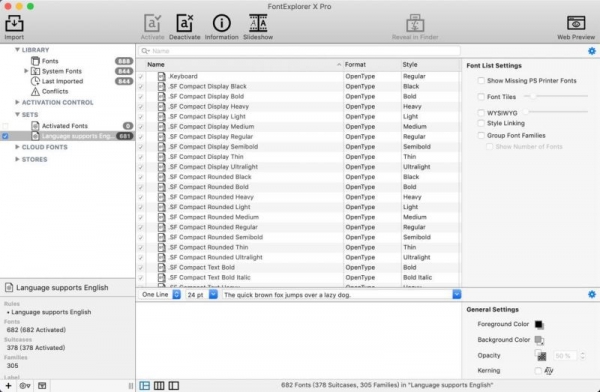600x392 pixels.
Task: Select the .SF Compact Rounded Ultralight row
Action: click(298, 257)
